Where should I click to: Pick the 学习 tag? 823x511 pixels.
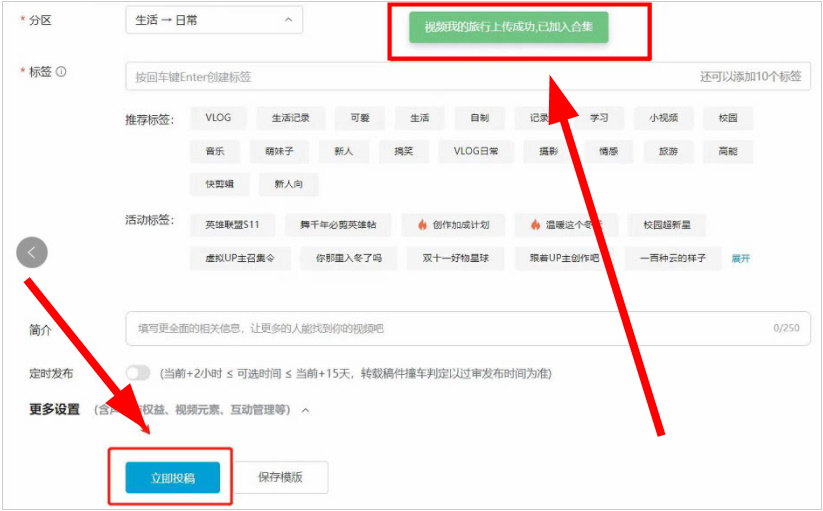pyautogui.click(x=599, y=118)
